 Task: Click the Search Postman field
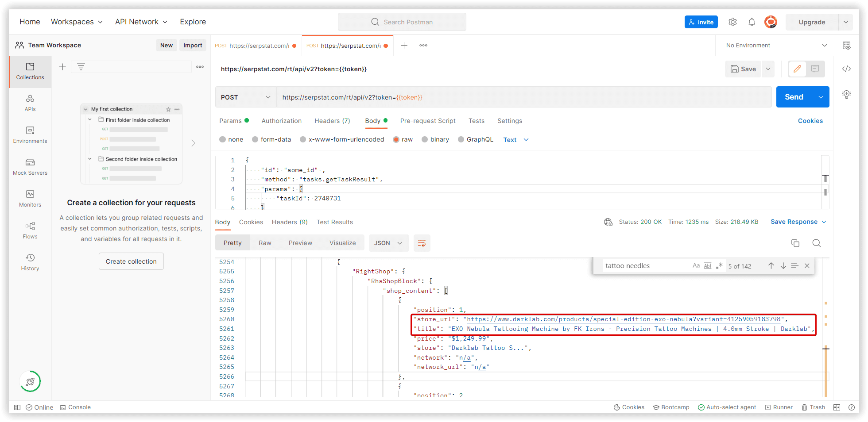[402, 22]
